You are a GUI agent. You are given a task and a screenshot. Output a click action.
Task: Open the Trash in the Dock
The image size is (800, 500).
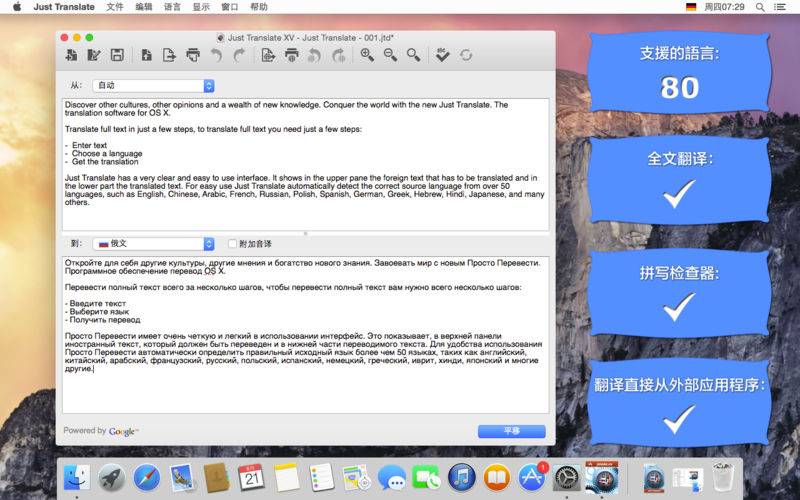click(x=723, y=477)
